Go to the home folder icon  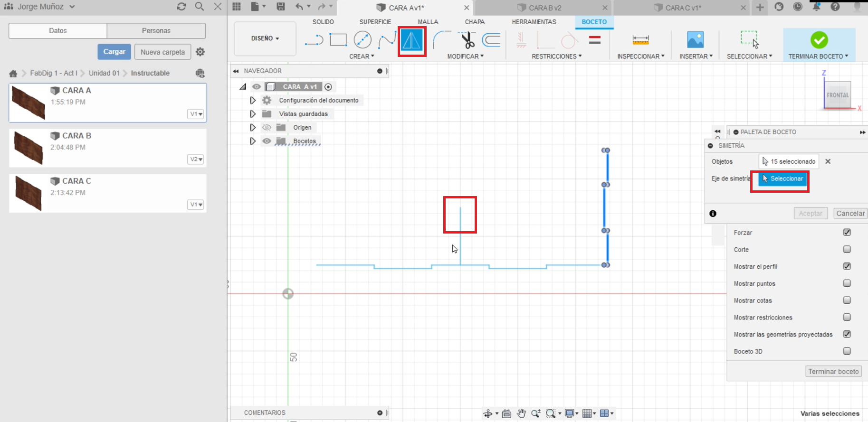pos(13,73)
